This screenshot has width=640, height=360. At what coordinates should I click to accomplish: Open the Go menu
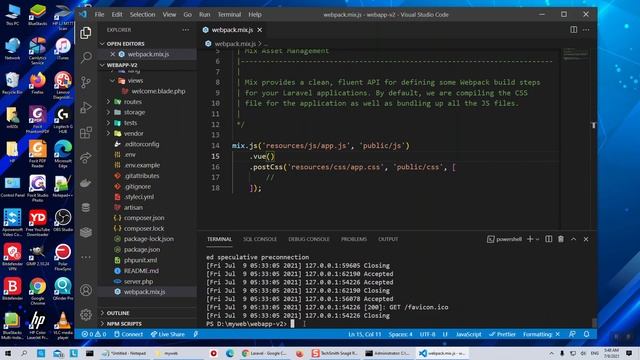[187, 14]
